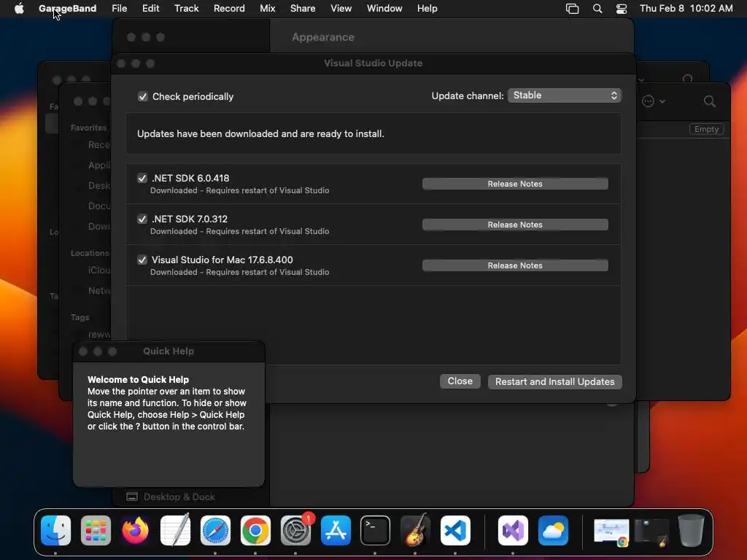The width and height of the screenshot is (747, 560).
Task: Open Stage Manager icon in menu bar
Action: coord(572,8)
